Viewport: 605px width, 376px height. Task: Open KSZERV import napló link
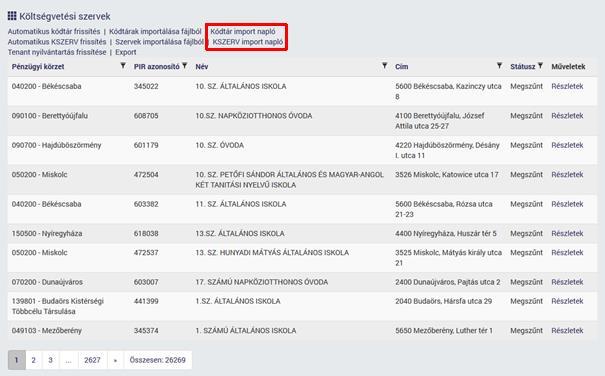pyautogui.click(x=248, y=42)
